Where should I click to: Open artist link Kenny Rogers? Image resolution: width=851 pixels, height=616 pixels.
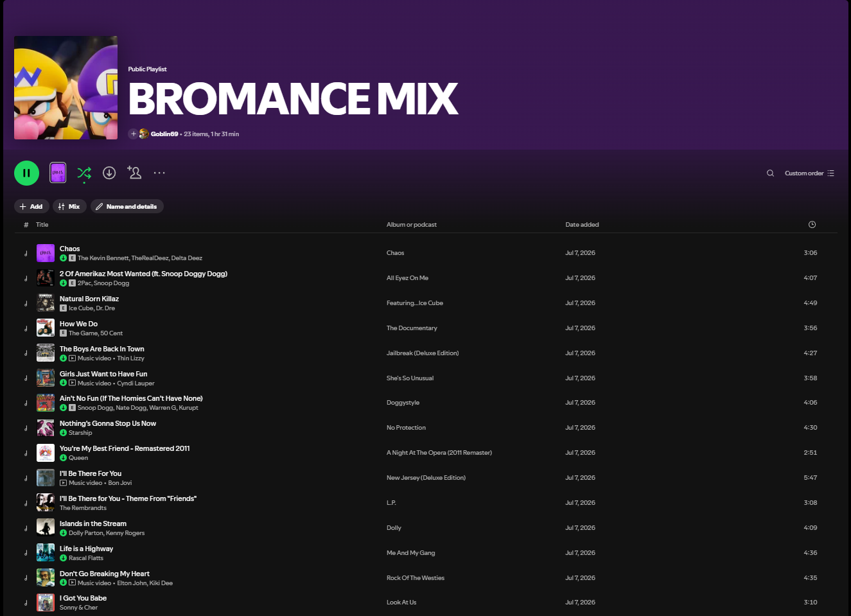[125, 533]
